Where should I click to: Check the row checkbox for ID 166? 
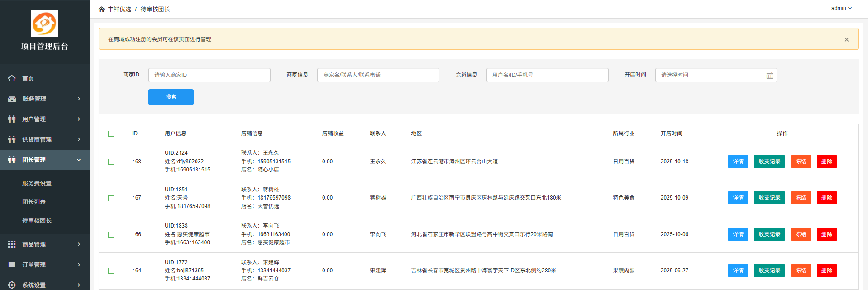111,234
